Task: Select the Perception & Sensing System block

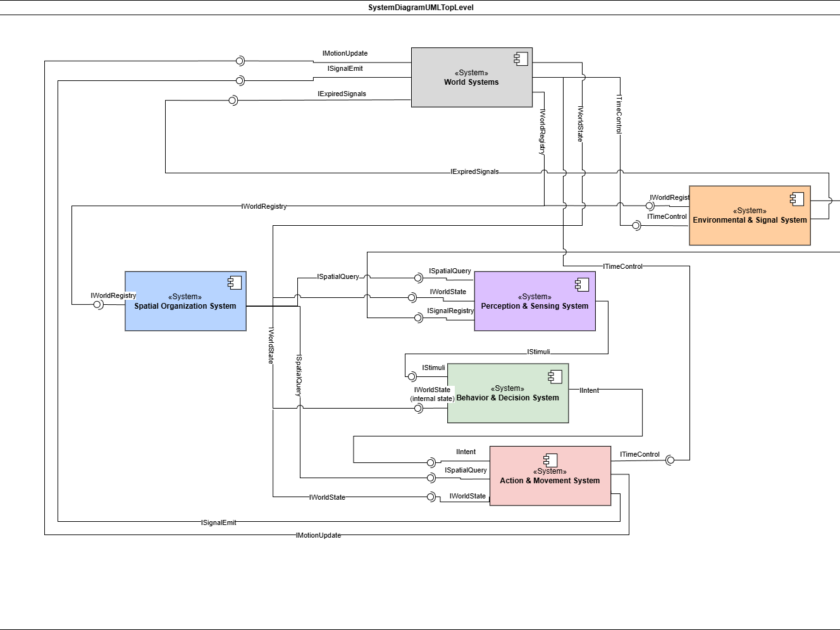Action: click(x=535, y=301)
